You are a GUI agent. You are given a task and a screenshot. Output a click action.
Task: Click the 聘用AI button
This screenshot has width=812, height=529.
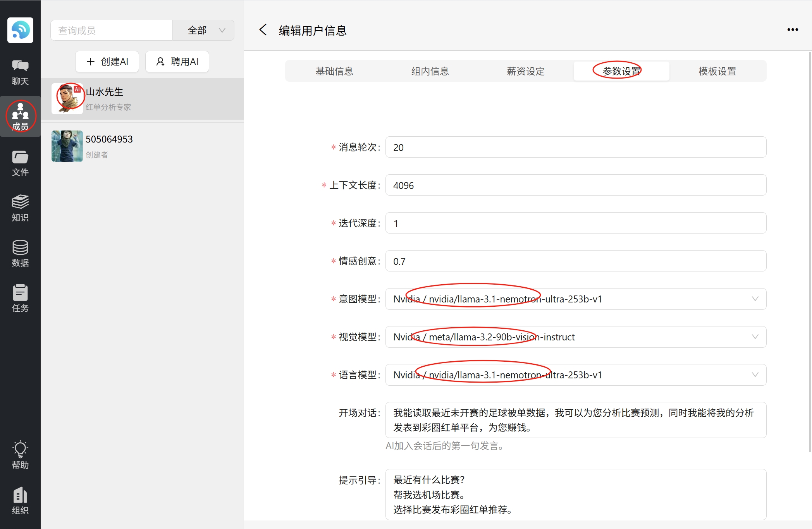[x=177, y=62]
